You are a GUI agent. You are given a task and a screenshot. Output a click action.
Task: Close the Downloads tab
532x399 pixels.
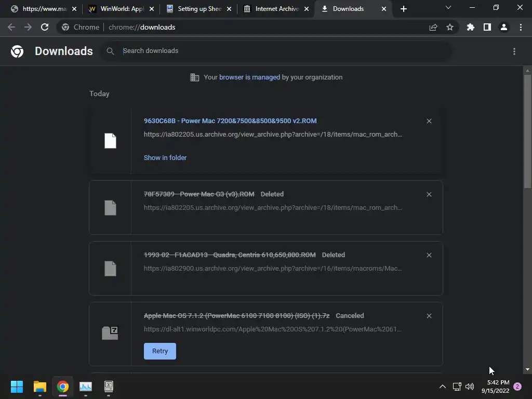384,9
